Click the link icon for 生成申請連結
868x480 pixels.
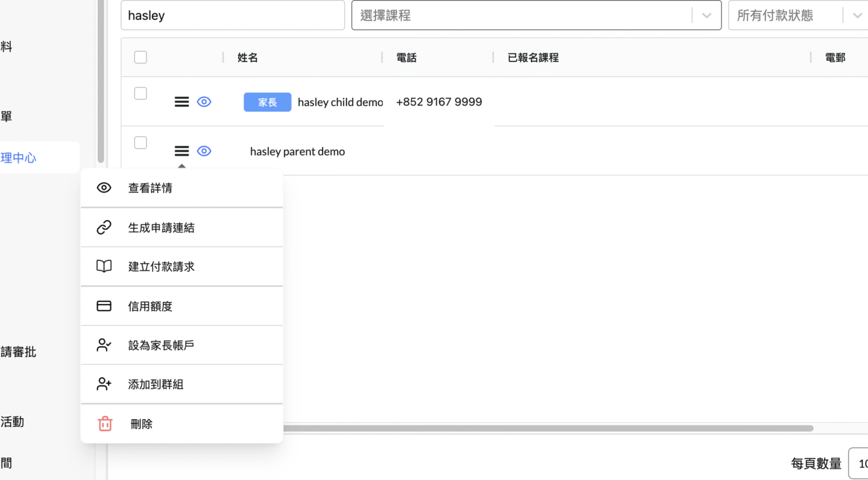pos(104,227)
